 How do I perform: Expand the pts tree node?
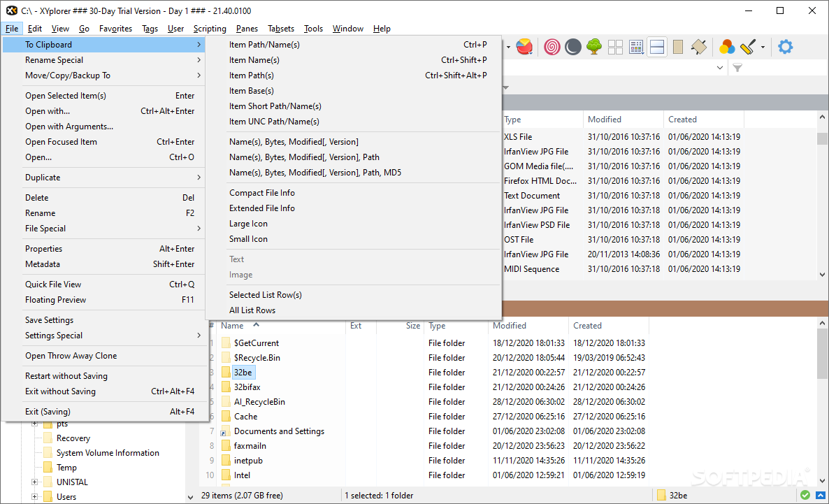tap(34, 424)
